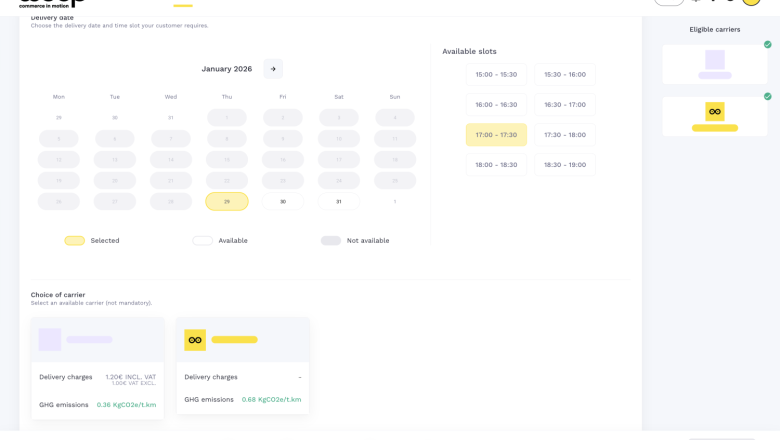Screen dimensions: 780x440
Task: Select the 17:30 - 18:00 slot
Action: (565, 135)
